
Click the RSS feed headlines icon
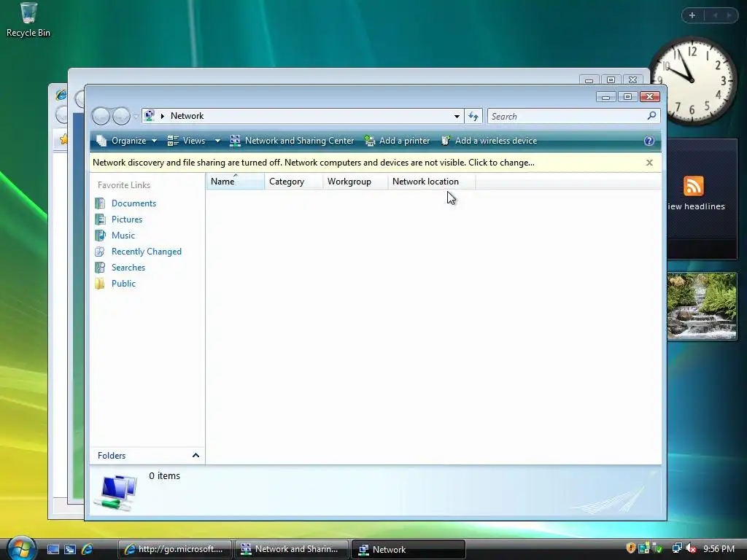pos(693,186)
